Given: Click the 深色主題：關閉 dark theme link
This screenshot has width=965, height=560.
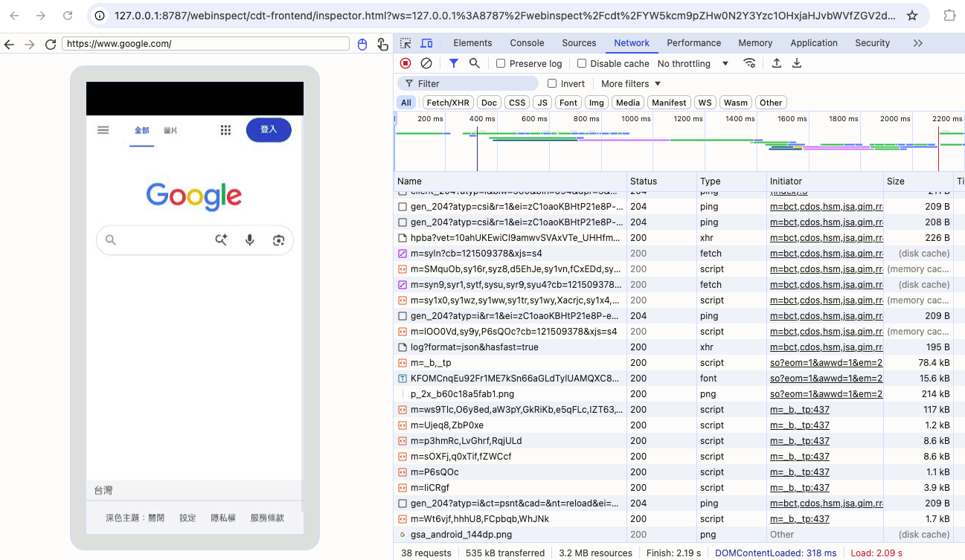Looking at the screenshot, I should (135, 518).
